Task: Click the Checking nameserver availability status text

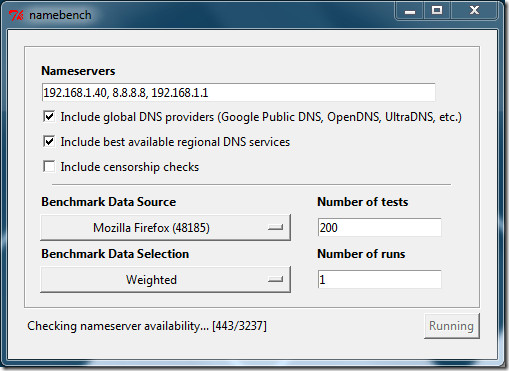Action: (147, 326)
